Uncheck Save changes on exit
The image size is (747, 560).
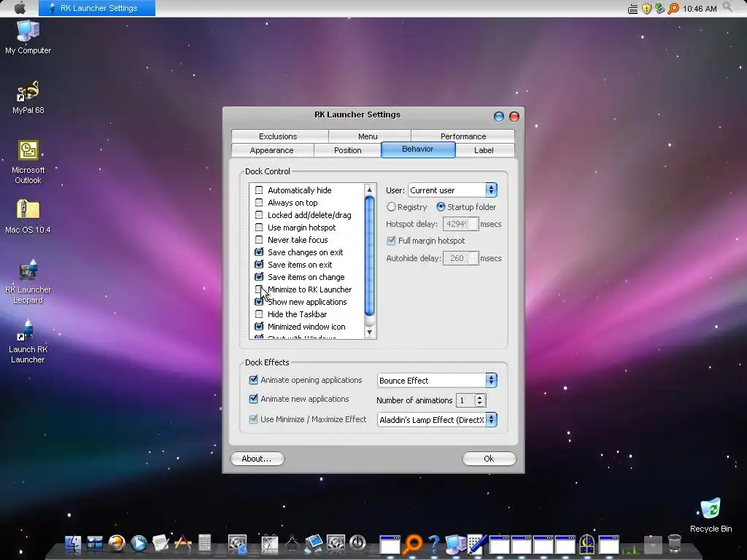coord(259,252)
